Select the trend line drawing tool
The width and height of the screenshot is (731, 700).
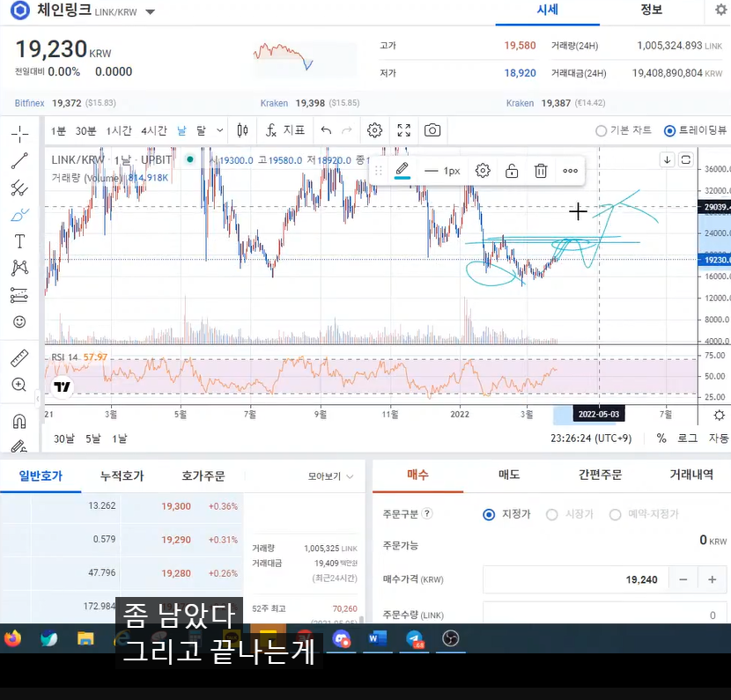point(19,161)
